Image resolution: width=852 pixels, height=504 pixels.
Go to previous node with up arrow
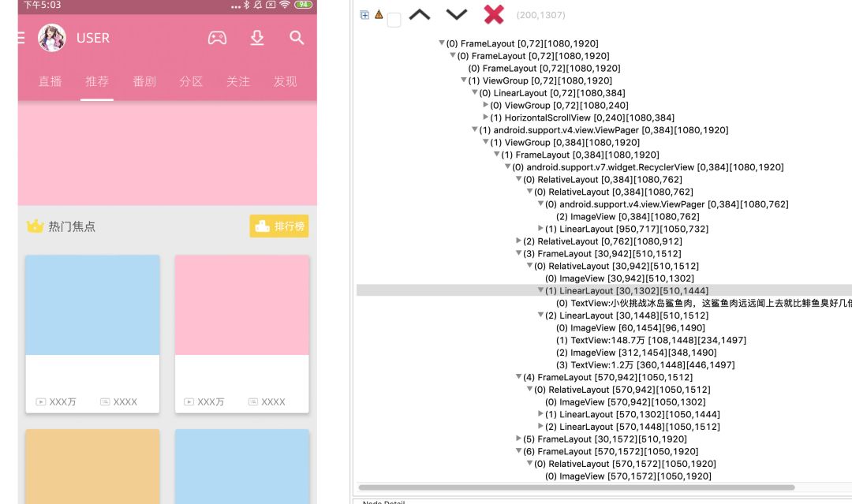click(420, 15)
